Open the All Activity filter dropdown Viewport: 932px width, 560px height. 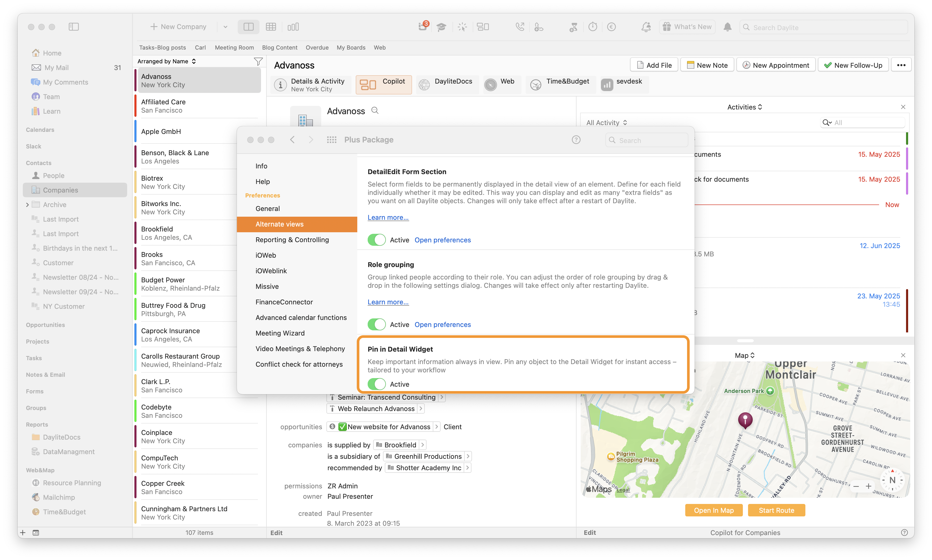click(x=606, y=123)
